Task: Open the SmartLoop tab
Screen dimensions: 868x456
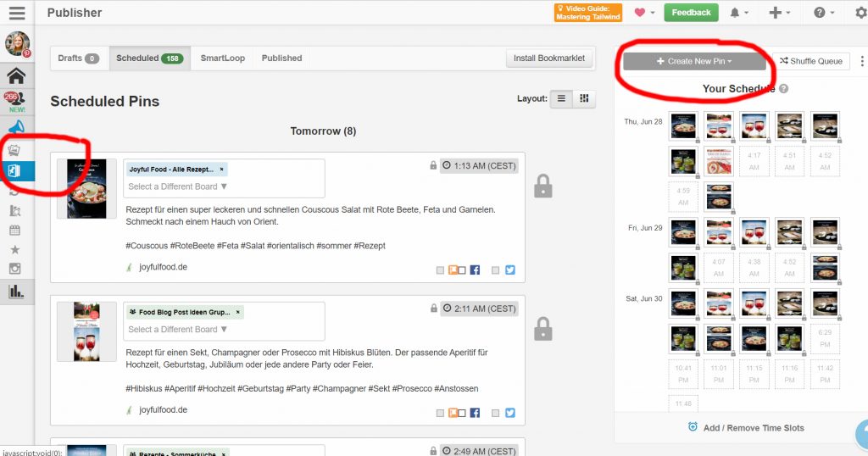Action: pyautogui.click(x=222, y=58)
